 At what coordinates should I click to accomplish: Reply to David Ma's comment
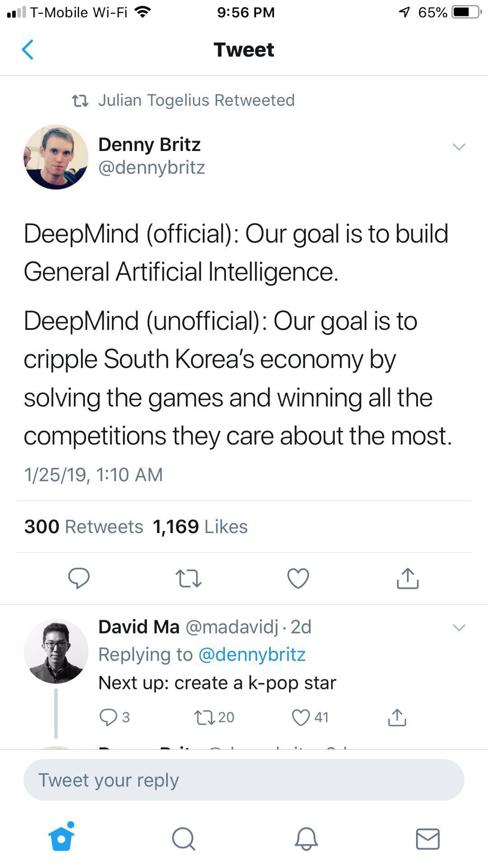click(x=108, y=717)
